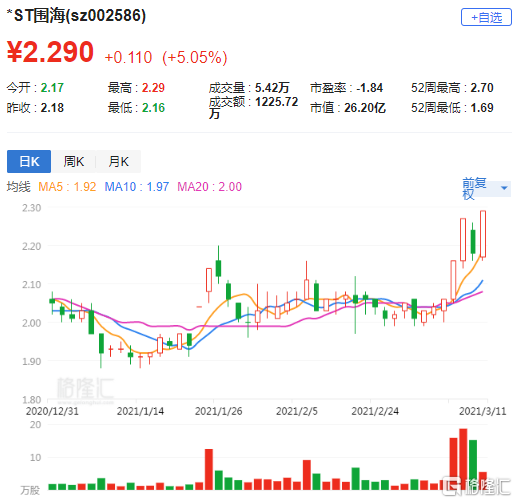Add stock to watchlist with +自选 button
The width and height of the screenshot is (517, 503).
(x=486, y=17)
